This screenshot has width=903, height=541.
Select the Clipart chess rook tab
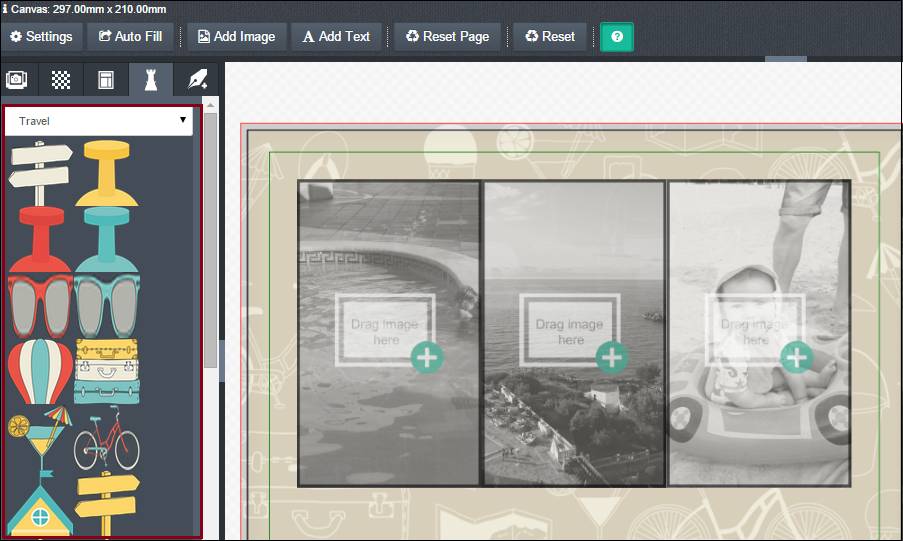tap(150, 80)
